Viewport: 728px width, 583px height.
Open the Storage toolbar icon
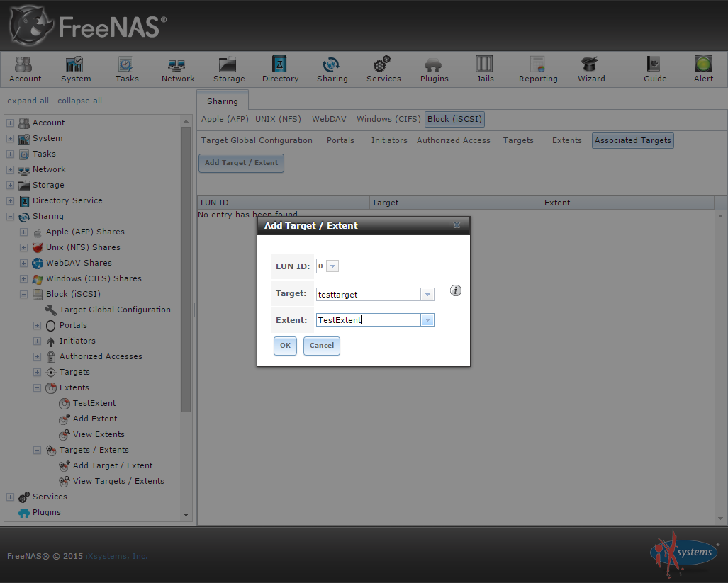pos(229,69)
